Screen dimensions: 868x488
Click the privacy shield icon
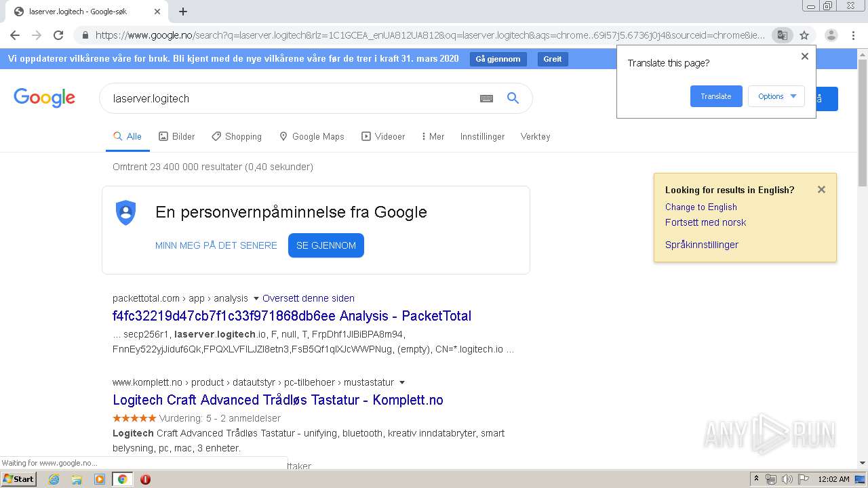click(126, 213)
